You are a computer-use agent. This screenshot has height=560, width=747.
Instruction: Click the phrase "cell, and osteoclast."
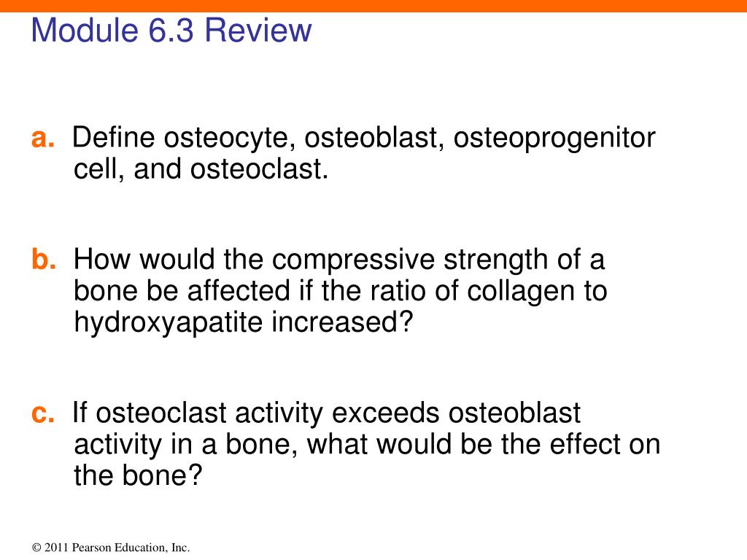click(x=201, y=169)
